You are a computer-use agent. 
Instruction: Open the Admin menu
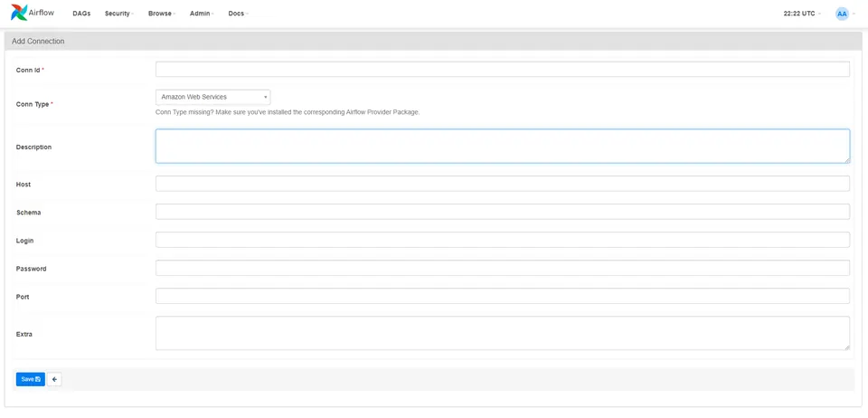[x=202, y=14]
